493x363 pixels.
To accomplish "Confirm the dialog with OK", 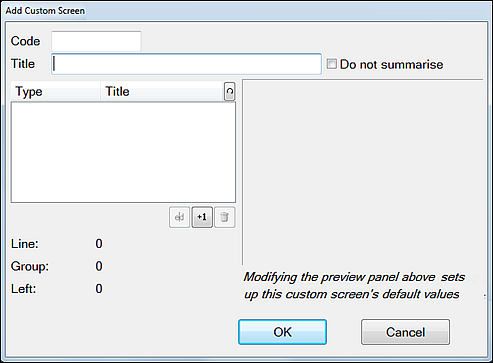I will point(282,332).
